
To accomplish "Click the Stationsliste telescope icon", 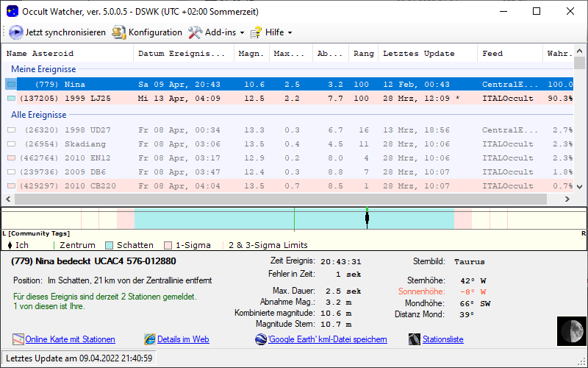I will point(415,339).
